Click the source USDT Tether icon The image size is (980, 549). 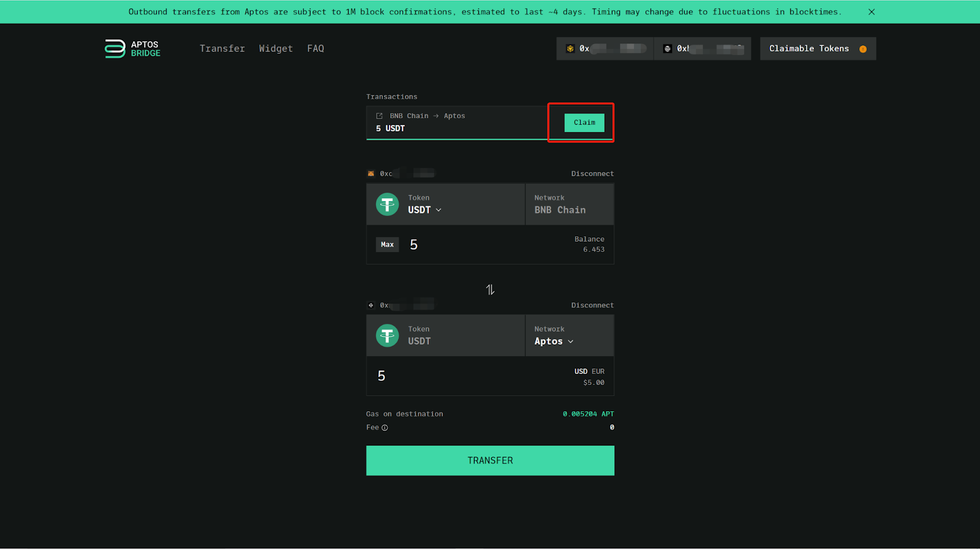(387, 204)
